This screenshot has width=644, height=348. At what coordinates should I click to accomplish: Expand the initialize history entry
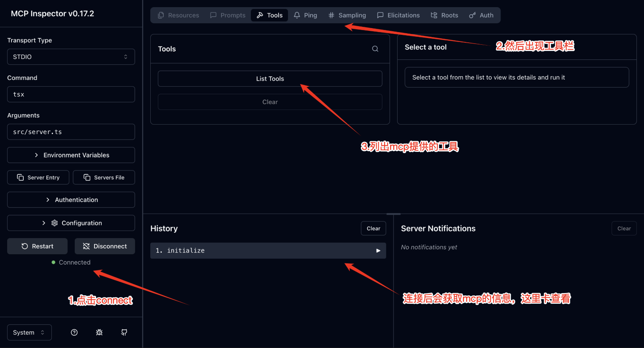(x=268, y=251)
